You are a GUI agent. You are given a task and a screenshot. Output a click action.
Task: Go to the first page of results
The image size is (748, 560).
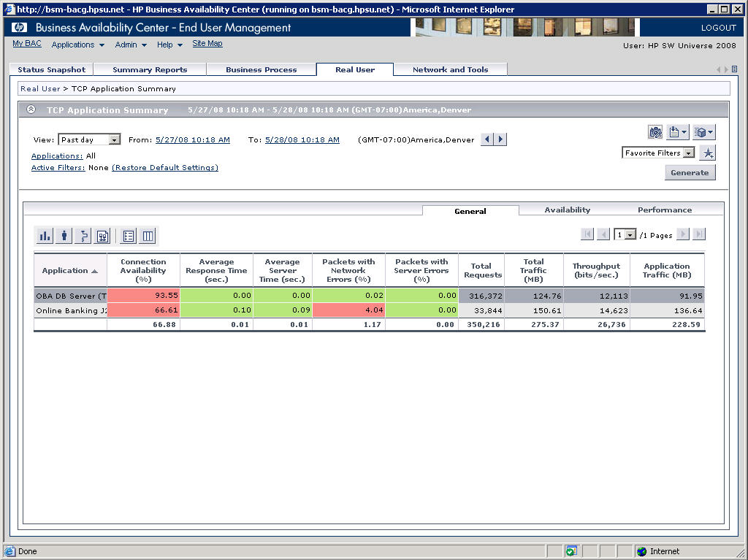coord(587,234)
